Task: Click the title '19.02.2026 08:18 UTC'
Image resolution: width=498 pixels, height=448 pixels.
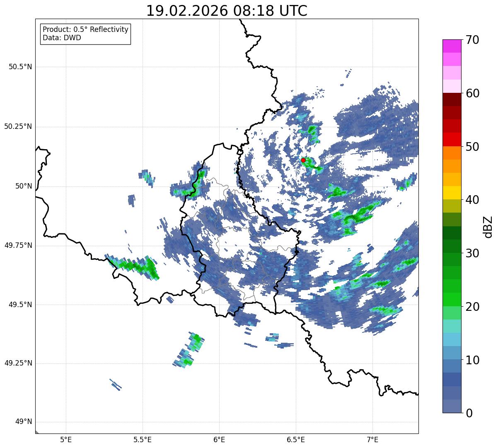Action: (x=227, y=11)
